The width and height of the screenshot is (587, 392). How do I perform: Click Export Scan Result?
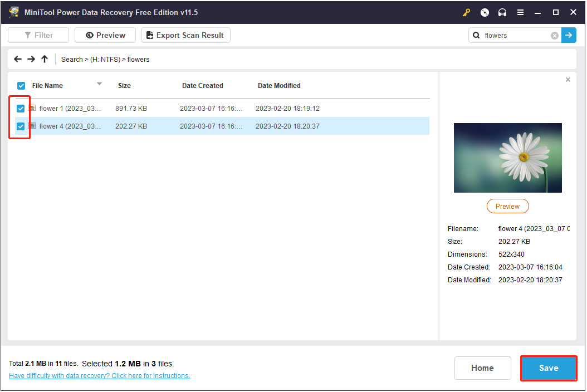point(185,35)
